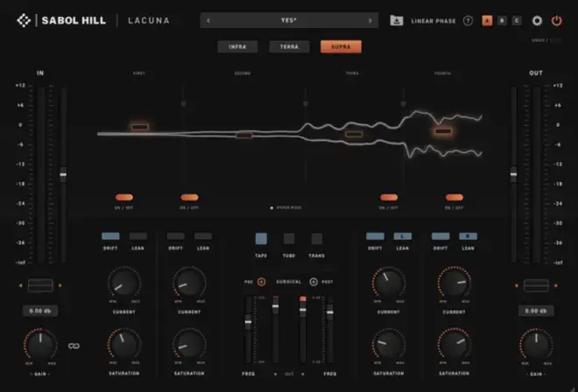
Task: Open the help question mark icon
Action: tap(468, 21)
